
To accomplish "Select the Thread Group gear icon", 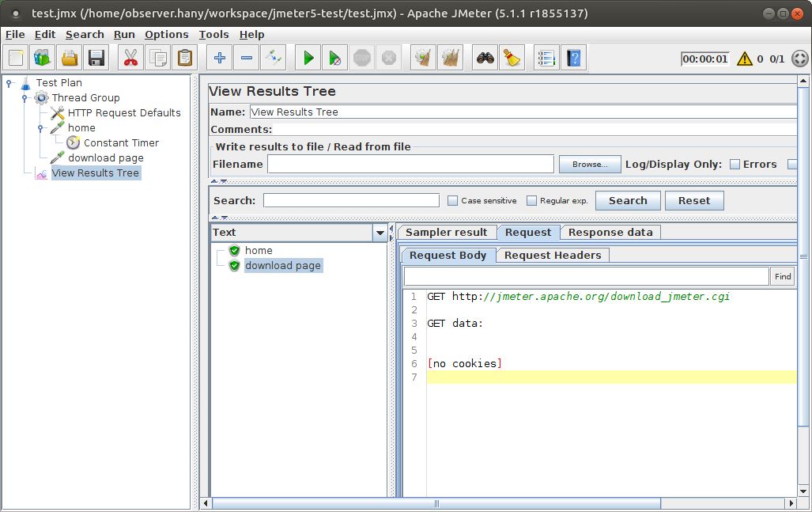I will (41, 97).
